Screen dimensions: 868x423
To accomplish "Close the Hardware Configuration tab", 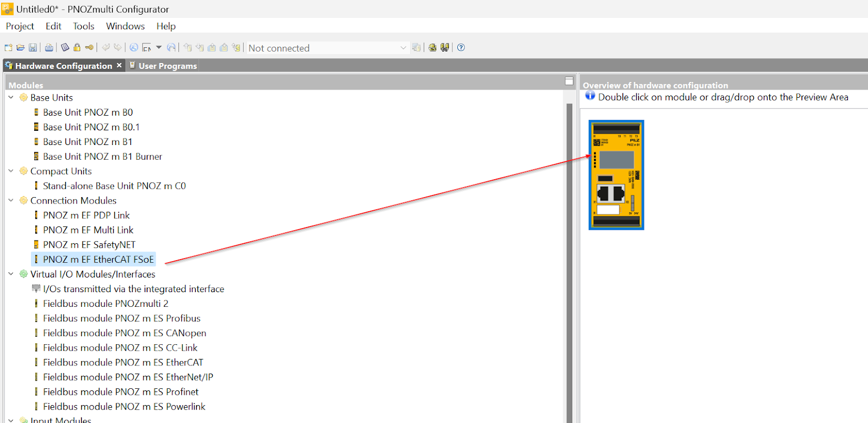I will coord(119,65).
